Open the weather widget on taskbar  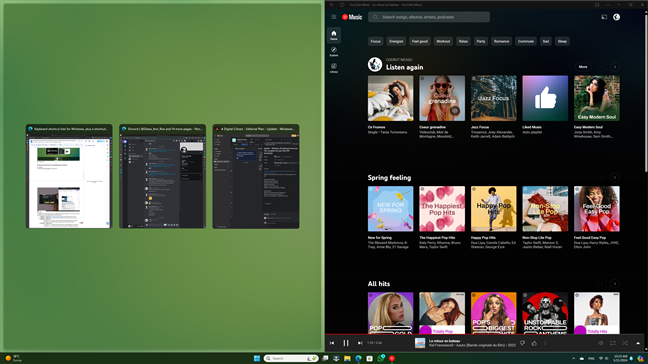13,358
